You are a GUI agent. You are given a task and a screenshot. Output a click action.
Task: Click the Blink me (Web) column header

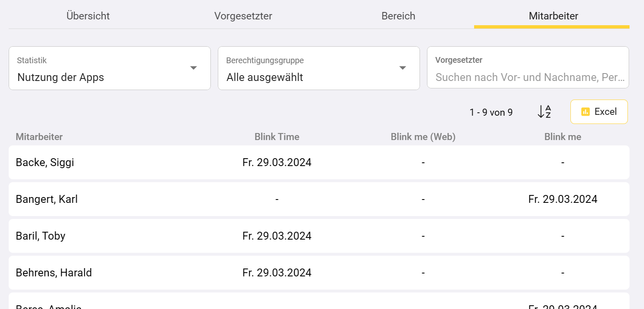click(x=423, y=137)
